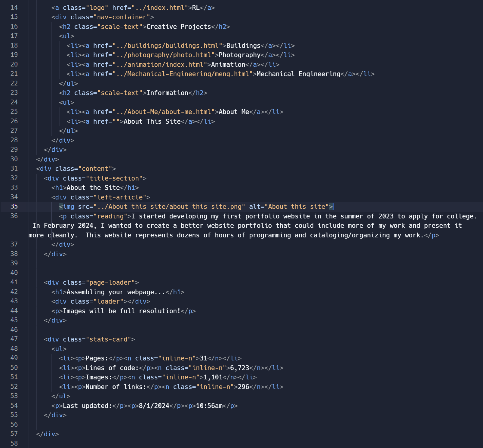The height and width of the screenshot is (448, 483).
Task: Click line number 35 in the gutter
Action: 14,206
